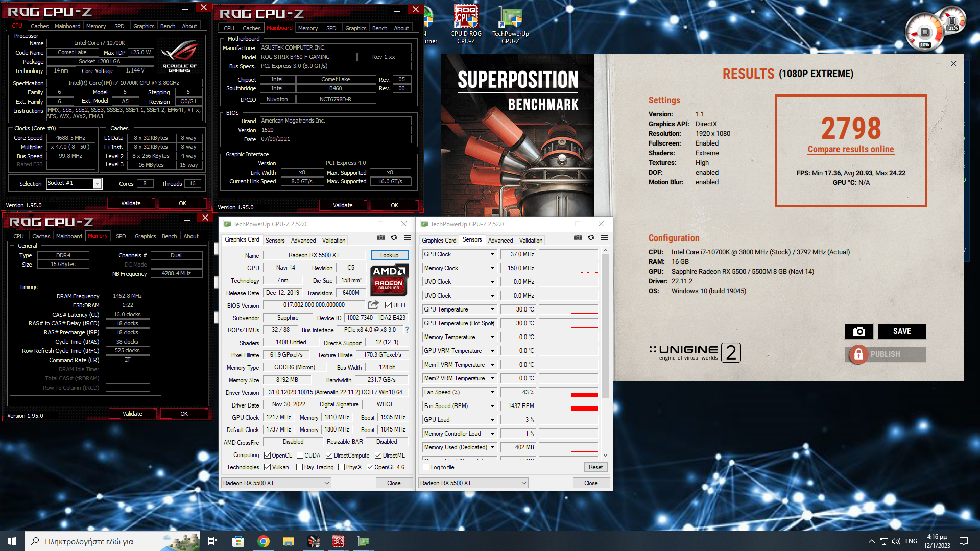
Task: Click the PUBLISH lock icon
Action: click(858, 354)
